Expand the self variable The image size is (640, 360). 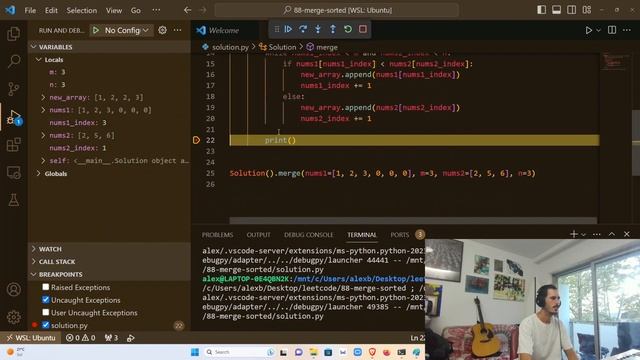click(43, 161)
